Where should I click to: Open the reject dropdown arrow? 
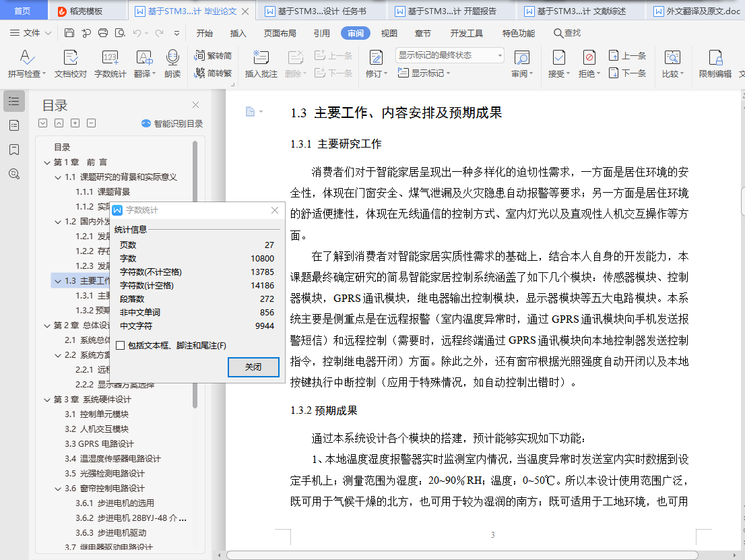[x=598, y=73]
